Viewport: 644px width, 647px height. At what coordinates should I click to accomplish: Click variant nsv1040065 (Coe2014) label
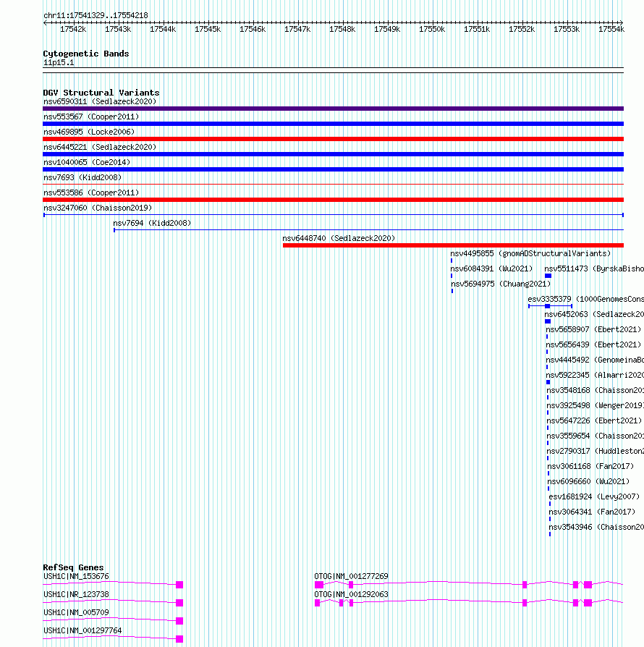tap(87, 163)
